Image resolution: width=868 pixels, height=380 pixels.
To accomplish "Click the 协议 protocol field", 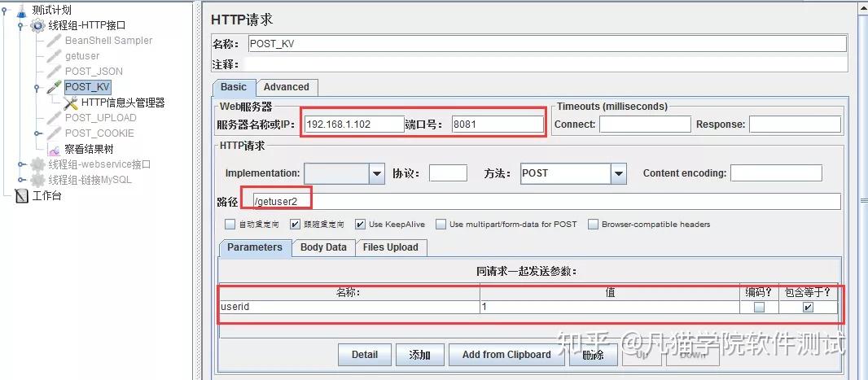I will 448,173.
